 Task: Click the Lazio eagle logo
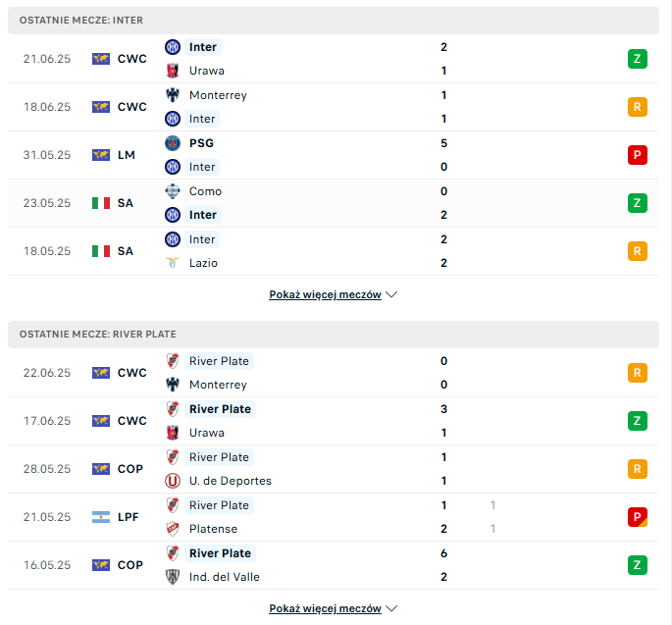click(173, 263)
